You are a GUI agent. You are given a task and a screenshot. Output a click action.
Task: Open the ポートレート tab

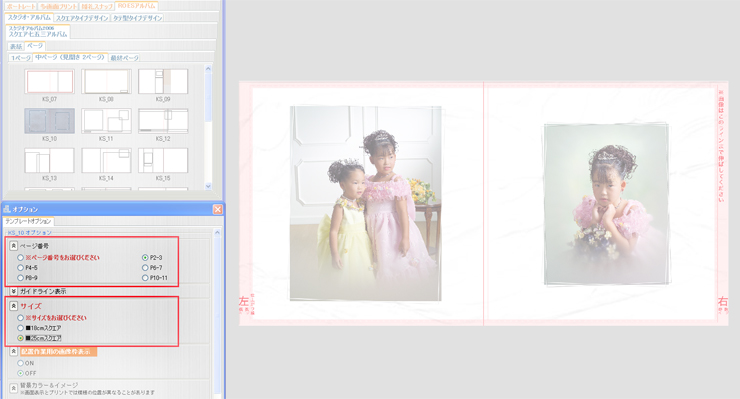21,7
